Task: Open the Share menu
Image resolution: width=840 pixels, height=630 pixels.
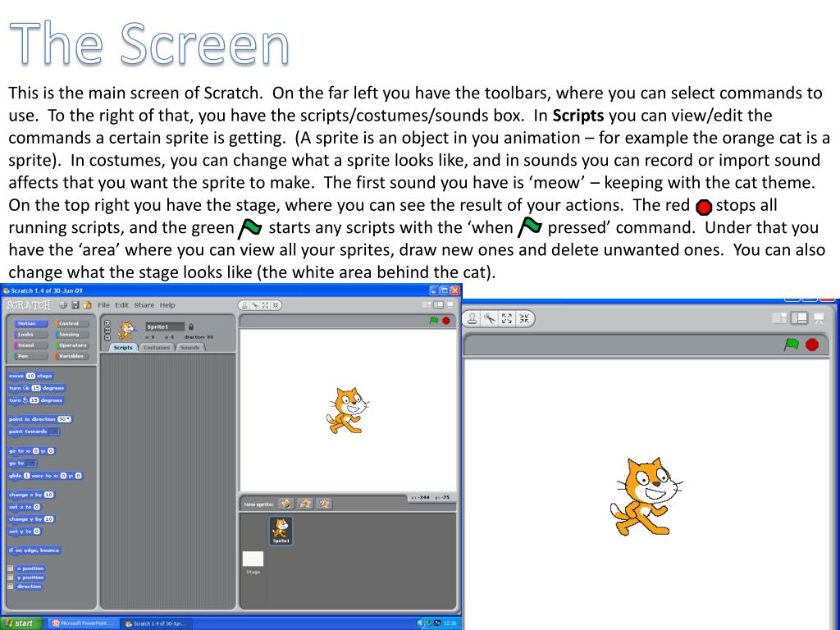Action: pos(144,305)
